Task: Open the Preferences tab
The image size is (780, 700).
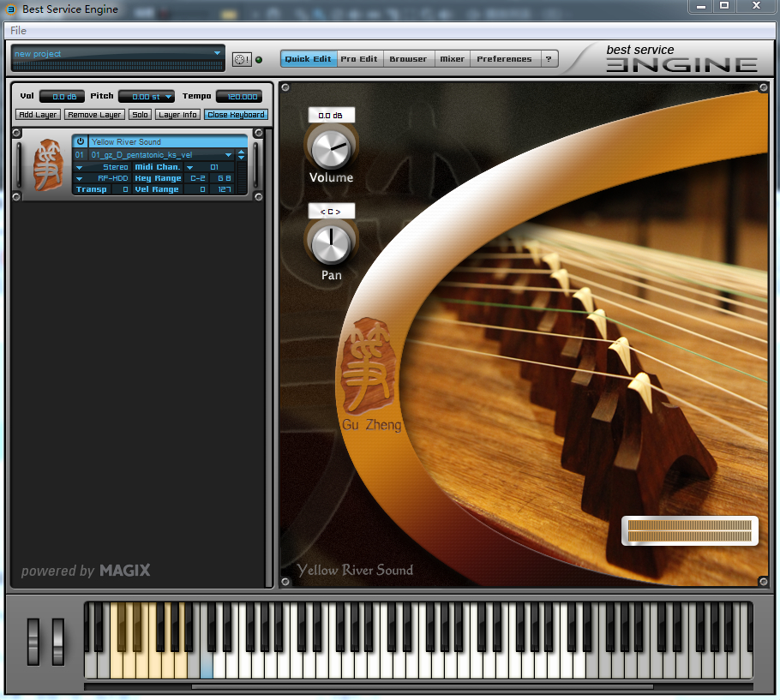Action: [504, 59]
